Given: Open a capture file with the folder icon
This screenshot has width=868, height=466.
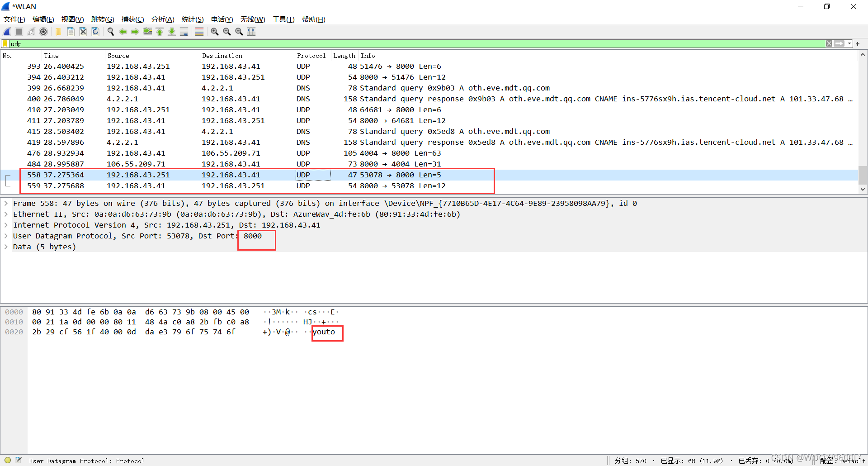Looking at the screenshot, I should tap(58, 32).
